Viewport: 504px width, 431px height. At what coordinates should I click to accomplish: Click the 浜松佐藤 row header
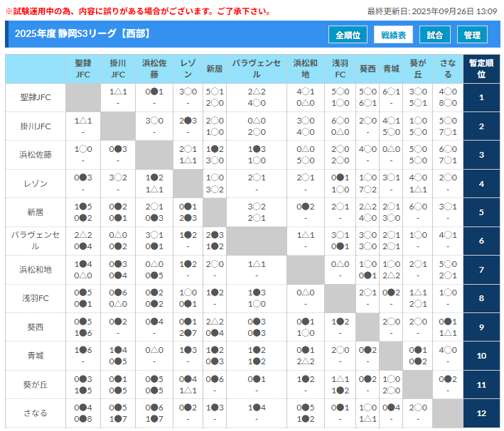36,154
